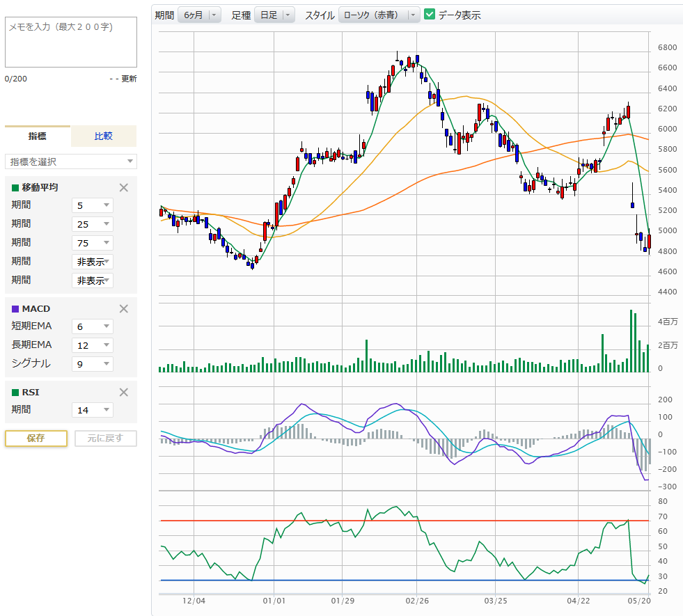
Task: Switch to the 比較 tab
Action: tap(103, 136)
